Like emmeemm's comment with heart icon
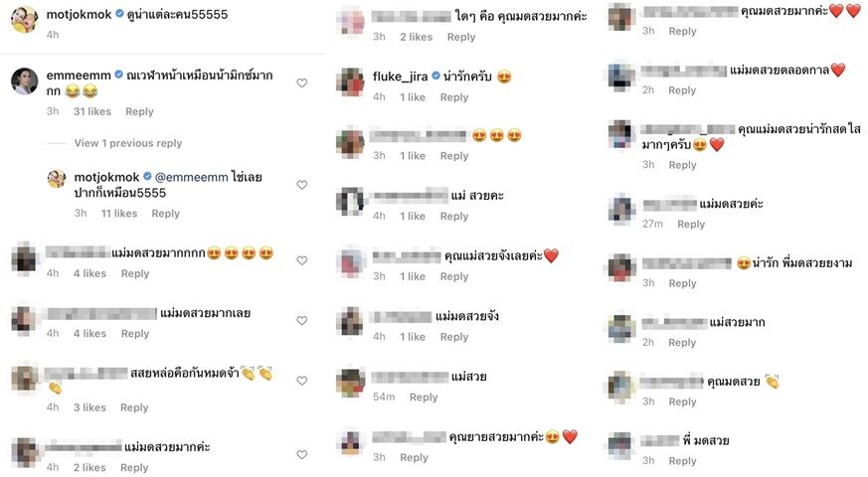868x477 pixels. [301, 83]
